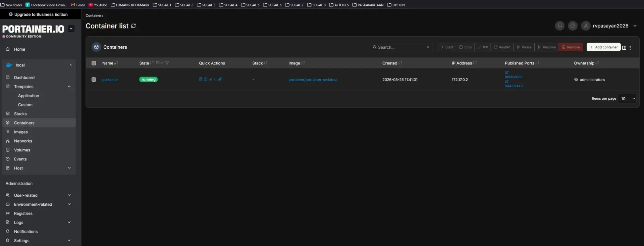The height and width of the screenshot is (246, 644).
Task: Collapse the Templates section
Action: tap(69, 87)
